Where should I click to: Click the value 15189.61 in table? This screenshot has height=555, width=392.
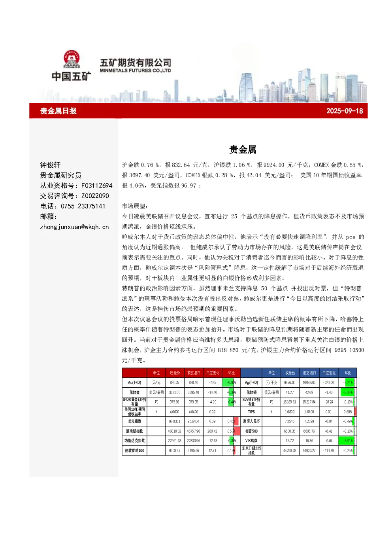290,402
